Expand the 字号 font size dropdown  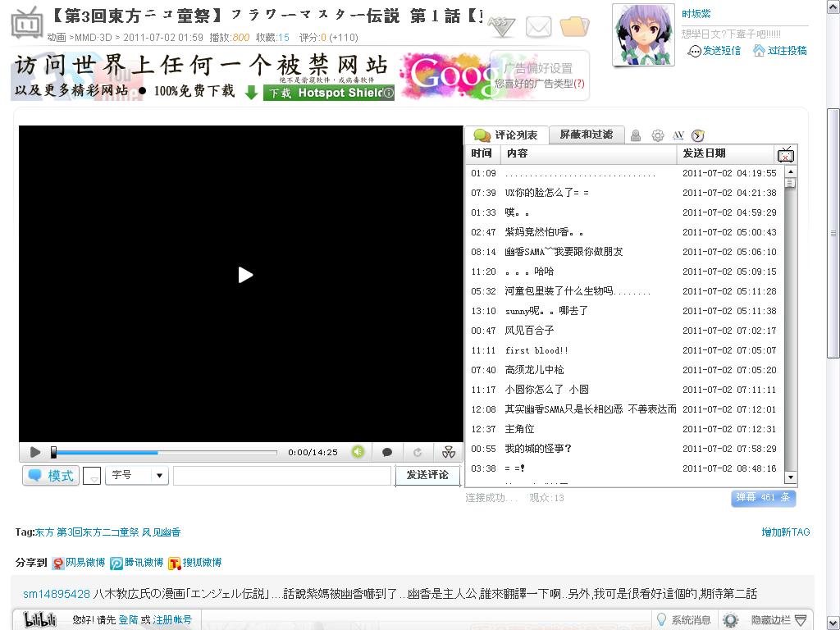(x=137, y=475)
